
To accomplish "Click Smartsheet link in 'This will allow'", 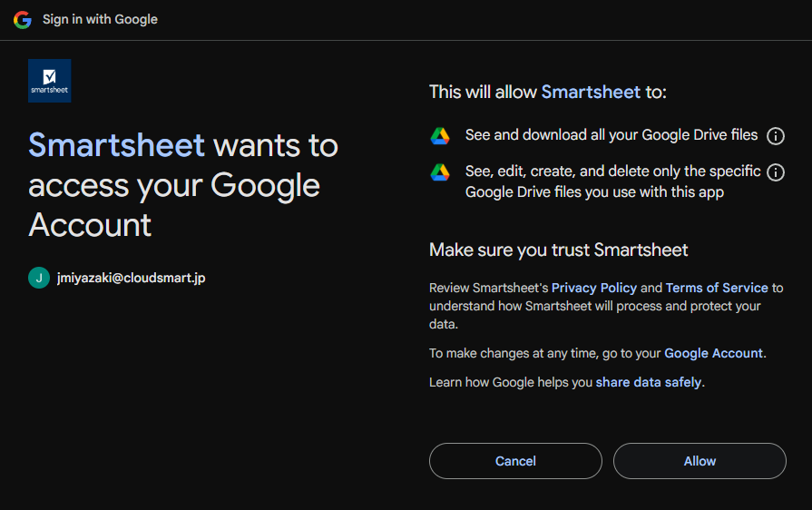I will click(x=591, y=93).
